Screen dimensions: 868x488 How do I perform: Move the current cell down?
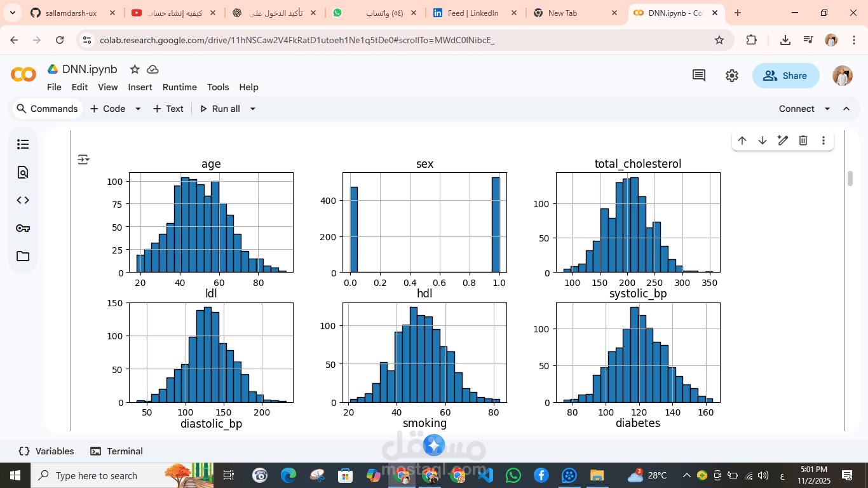[762, 140]
